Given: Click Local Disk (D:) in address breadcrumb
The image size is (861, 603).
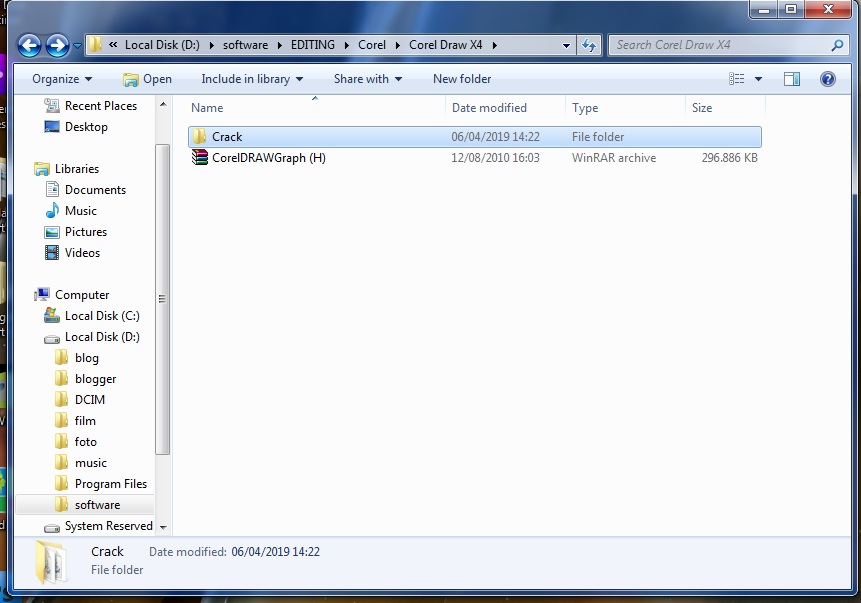Looking at the screenshot, I should 162,45.
